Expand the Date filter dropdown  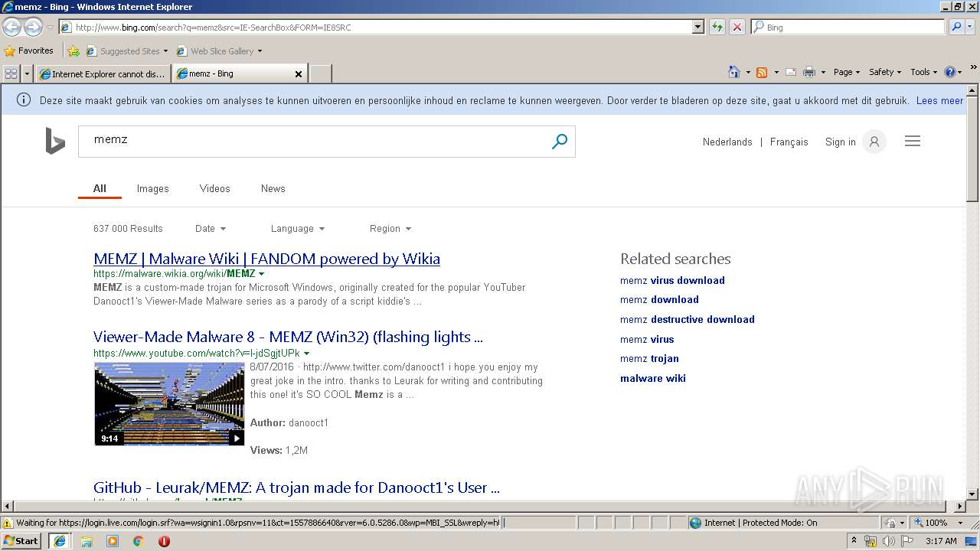tap(211, 229)
